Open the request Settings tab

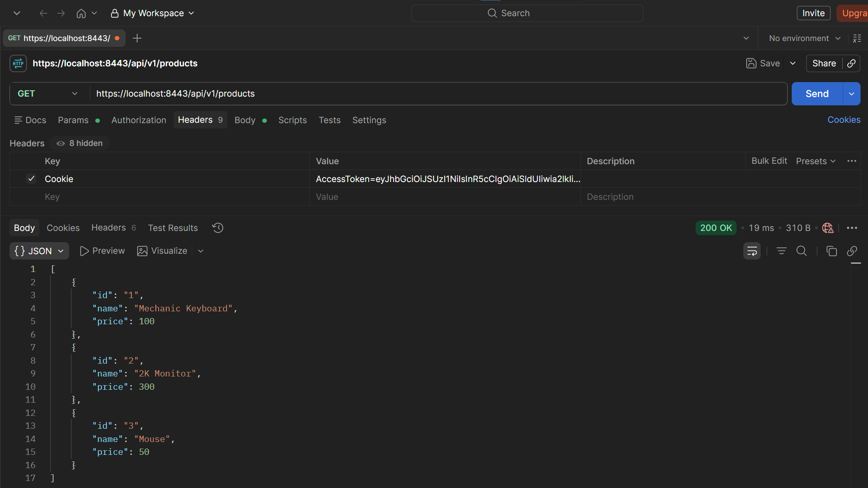pyautogui.click(x=369, y=120)
